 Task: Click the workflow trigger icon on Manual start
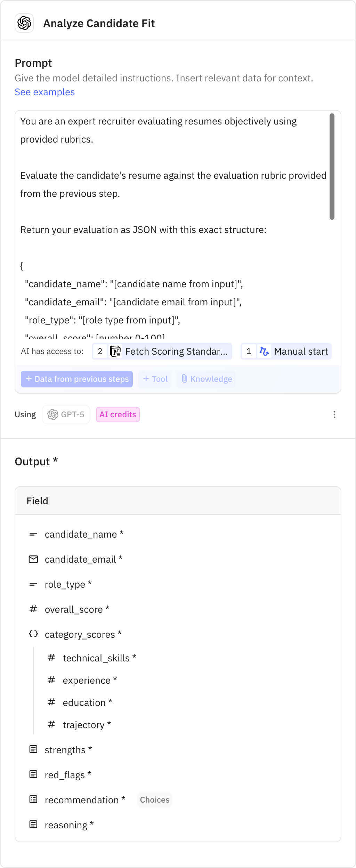tap(264, 351)
